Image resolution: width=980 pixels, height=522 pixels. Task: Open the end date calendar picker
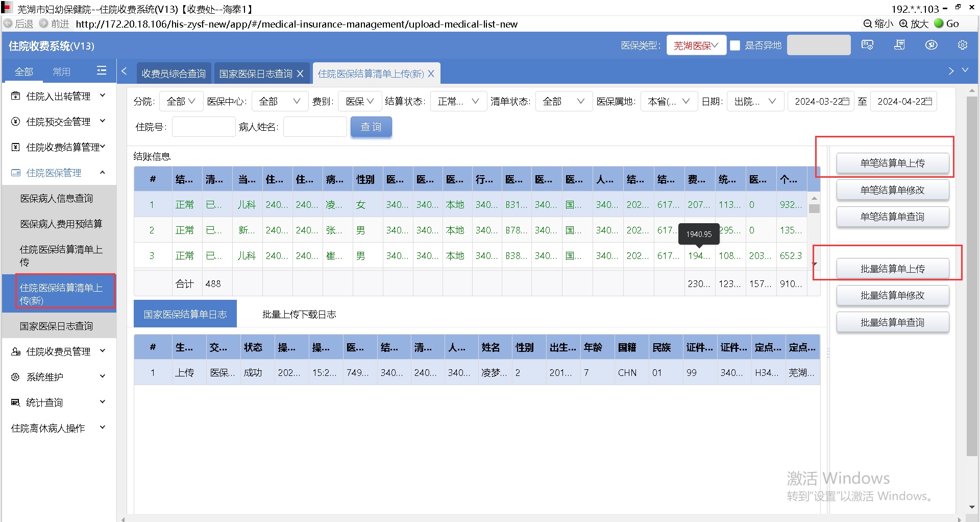[x=928, y=101]
